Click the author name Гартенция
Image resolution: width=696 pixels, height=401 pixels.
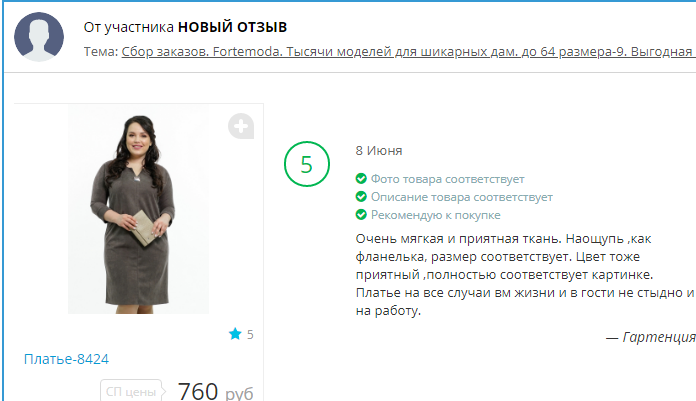pos(659,337)
